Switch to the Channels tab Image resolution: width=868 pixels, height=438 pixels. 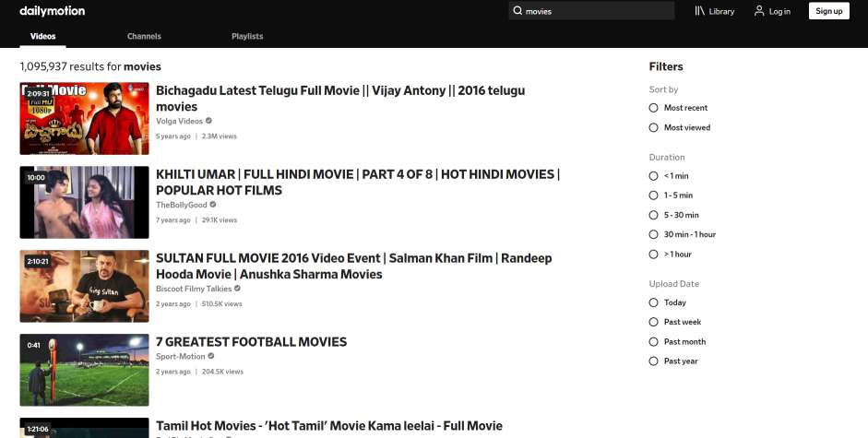tap(144, 36)
